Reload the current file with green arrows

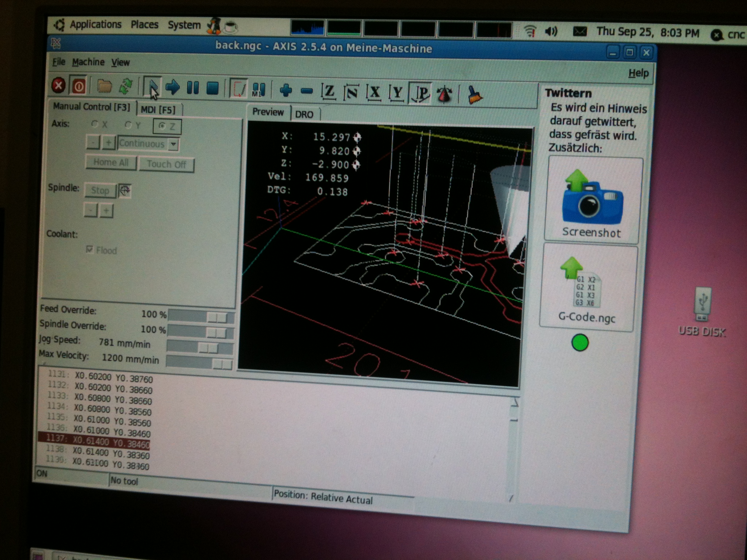pos(125,87)
